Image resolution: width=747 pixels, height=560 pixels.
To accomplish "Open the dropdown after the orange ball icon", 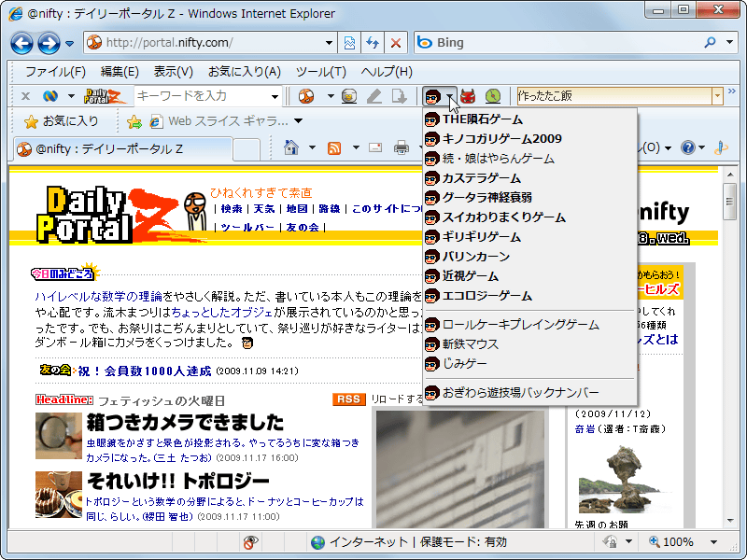I will [331, 96].
